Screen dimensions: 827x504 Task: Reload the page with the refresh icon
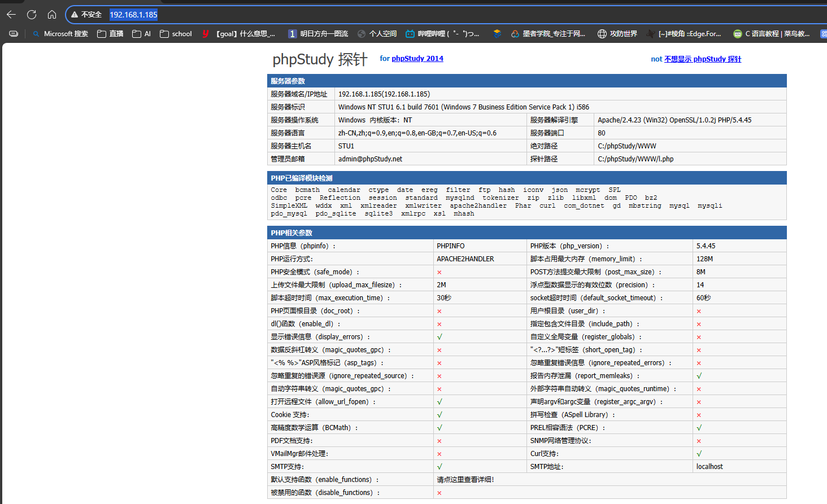click(x=32, y=15)
